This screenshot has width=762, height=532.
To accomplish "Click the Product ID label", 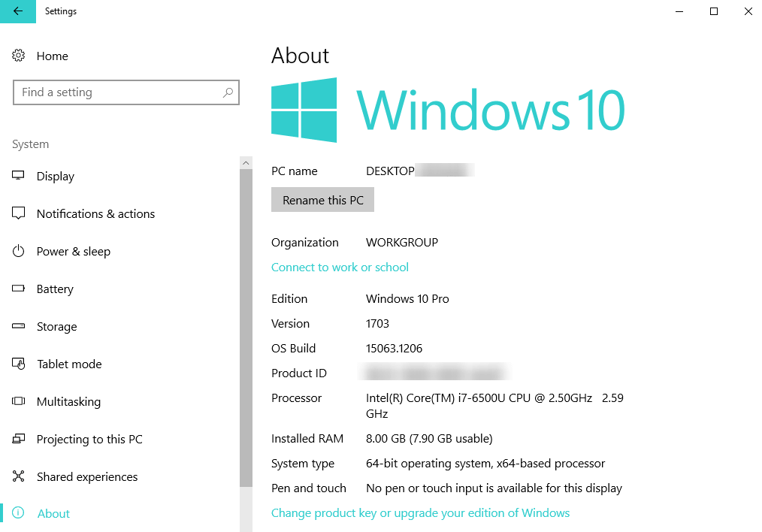I will [x=299, y=373].
